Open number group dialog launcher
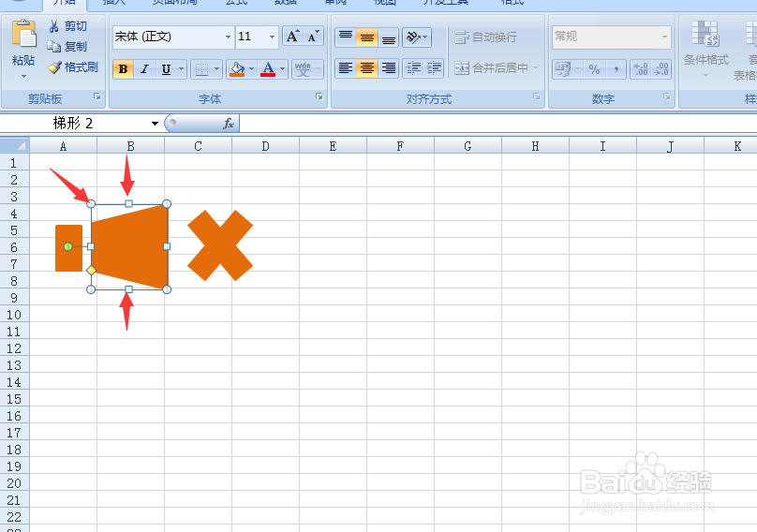This screenshot has width=757, height=532. (667, 96)
